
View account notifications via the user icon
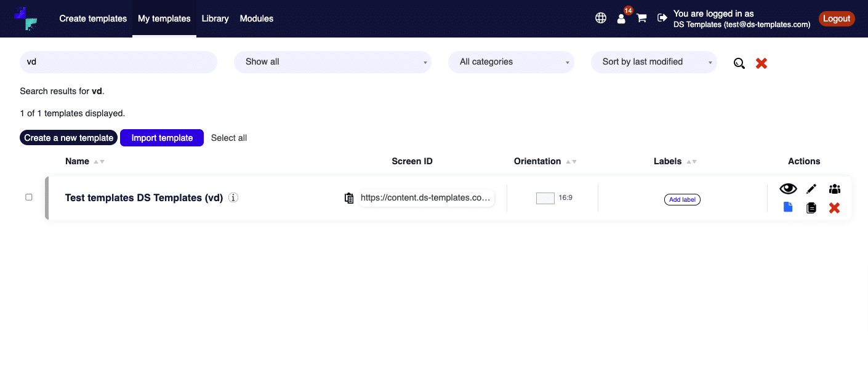pos(621,18)
